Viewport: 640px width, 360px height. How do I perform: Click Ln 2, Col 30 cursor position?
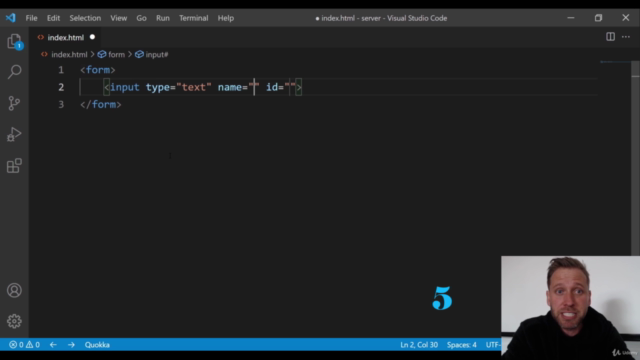[419, 345]
